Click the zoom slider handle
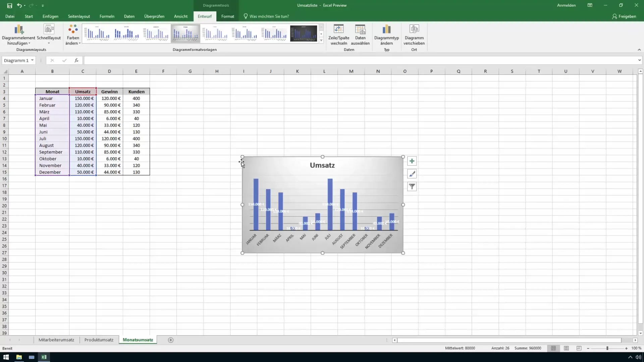The height and width of the screenshot is (362, 644). (x=607, y=348)
